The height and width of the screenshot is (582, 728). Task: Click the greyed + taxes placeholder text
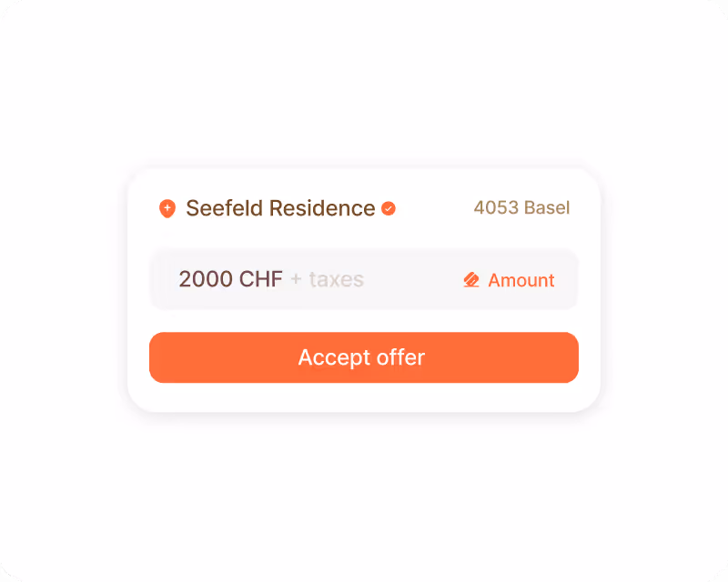[328, 280]
